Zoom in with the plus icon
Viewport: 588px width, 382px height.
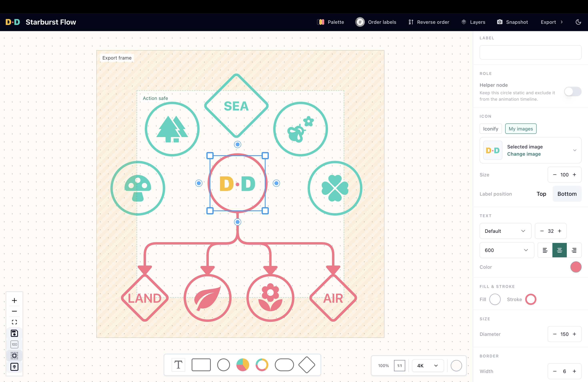click(x=14, y=300)
